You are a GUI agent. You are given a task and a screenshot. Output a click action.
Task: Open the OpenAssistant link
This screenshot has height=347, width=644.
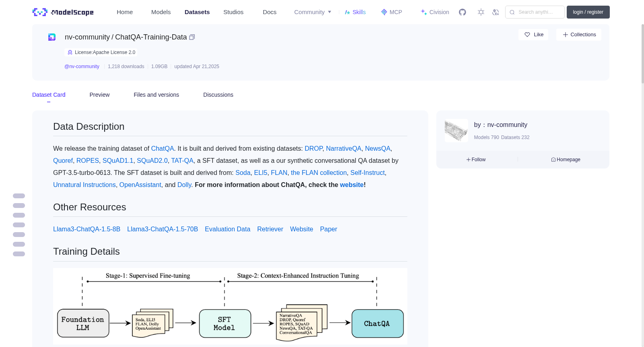pos(140,185)
